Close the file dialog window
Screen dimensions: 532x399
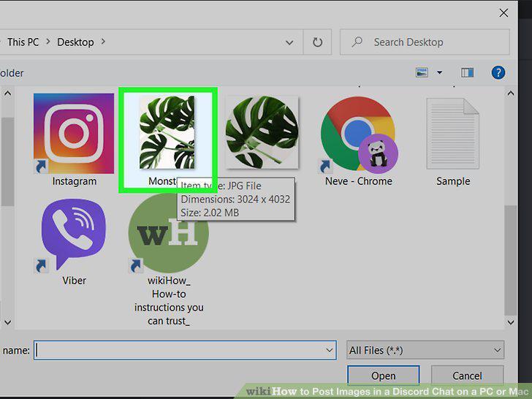click(x=503, y=13)
